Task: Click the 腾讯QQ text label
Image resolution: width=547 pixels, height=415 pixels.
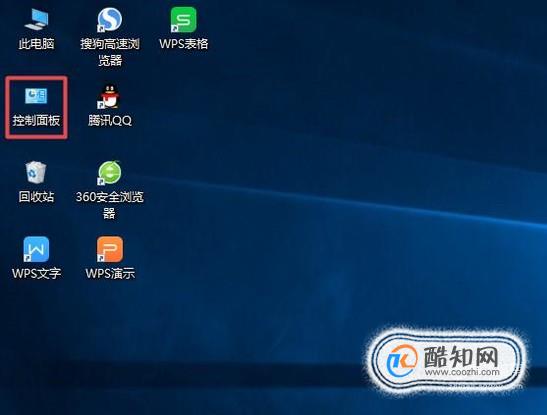Action: 110,121
